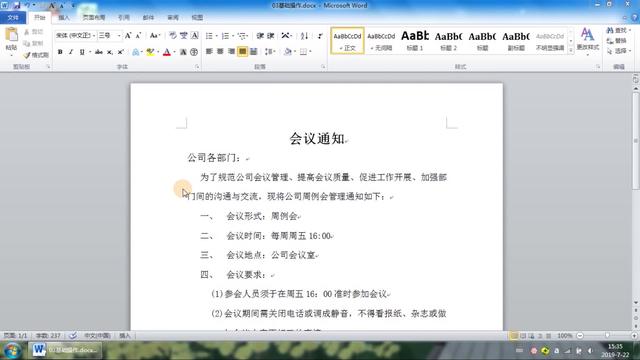This screenshot has height=360, width=640.
Task: Click the language indicator in status bar
Action: point(98,336)
